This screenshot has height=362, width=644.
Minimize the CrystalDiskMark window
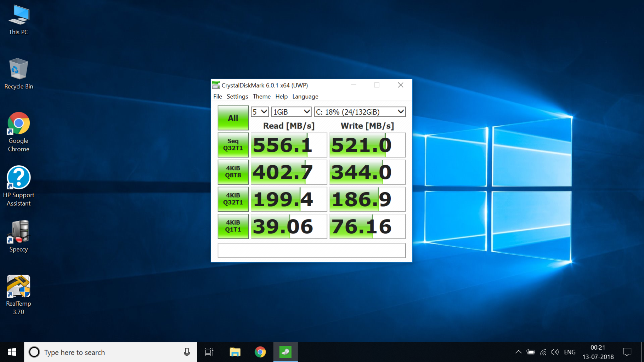tap(354, 85)
